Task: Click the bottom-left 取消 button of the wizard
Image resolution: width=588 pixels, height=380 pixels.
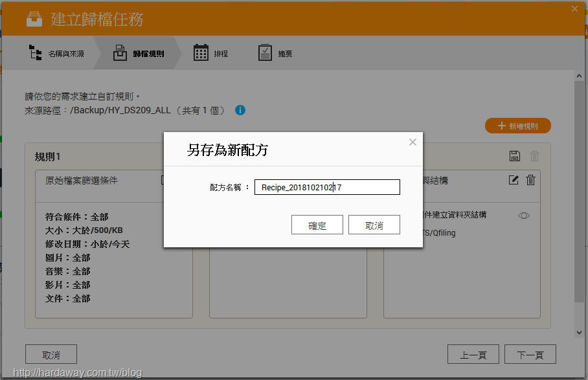Action: pyautogui.click(x=51, y=355)
